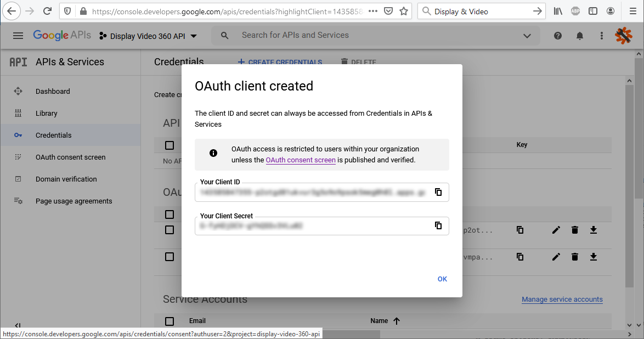Copy the Client Secret to clipboard

pos(438,225)
